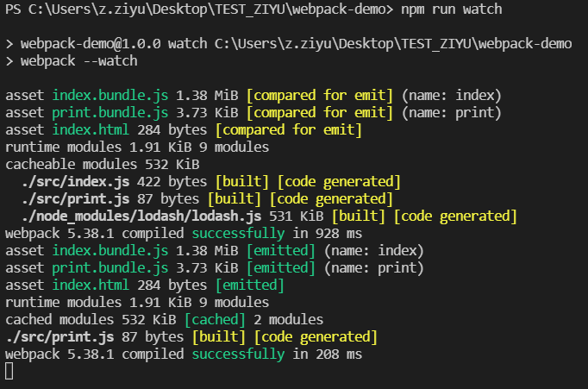Click './src/print.js' in the 87 bytes cacheable row

tap(75, 199)
